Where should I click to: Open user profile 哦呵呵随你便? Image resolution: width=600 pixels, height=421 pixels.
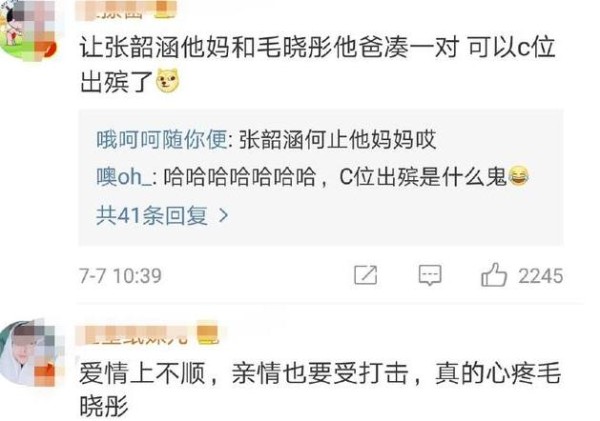[162, 139]
